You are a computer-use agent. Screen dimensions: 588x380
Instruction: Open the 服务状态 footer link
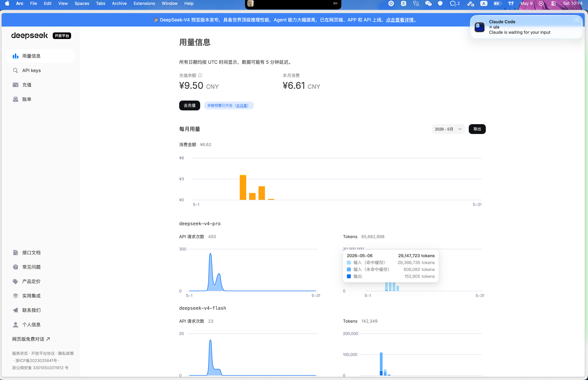(x=20, y=353)
